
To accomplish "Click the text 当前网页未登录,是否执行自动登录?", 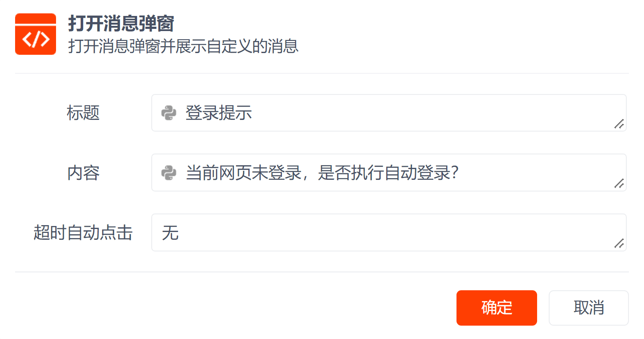I will pyautogui.click(x=322, y=173).
